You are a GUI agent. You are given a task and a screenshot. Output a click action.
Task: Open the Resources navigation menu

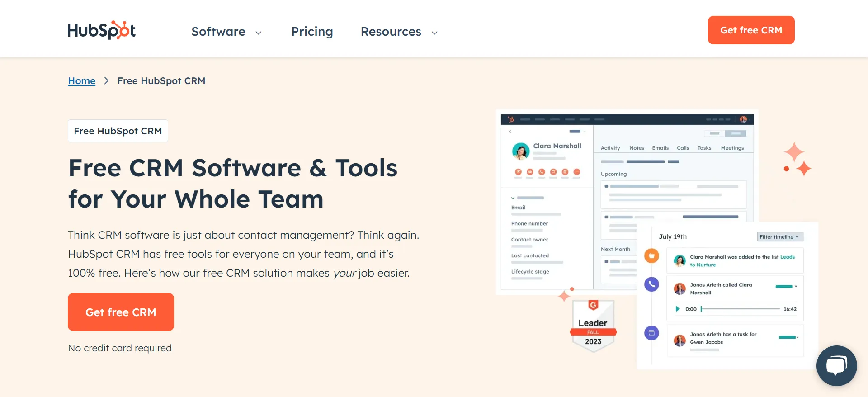[x=391, y=32]
